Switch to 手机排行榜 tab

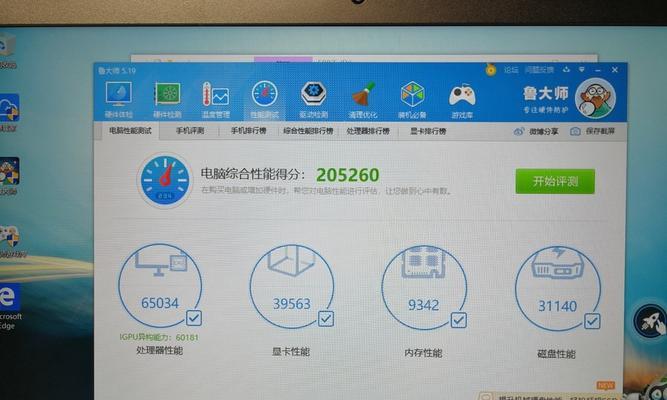click(248, 131)
